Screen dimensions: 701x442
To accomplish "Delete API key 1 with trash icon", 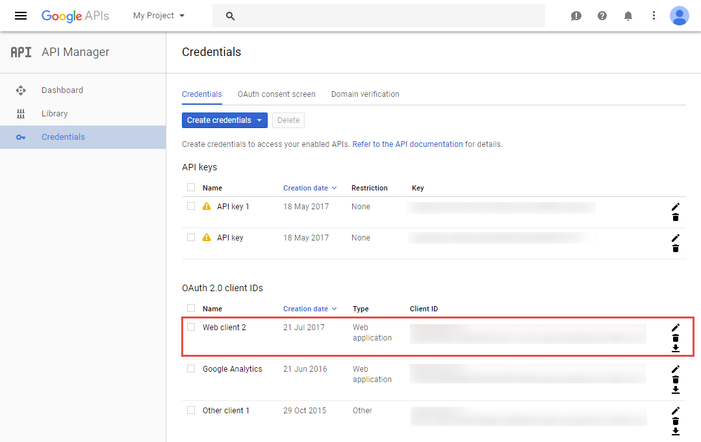I will click(675, 217).
